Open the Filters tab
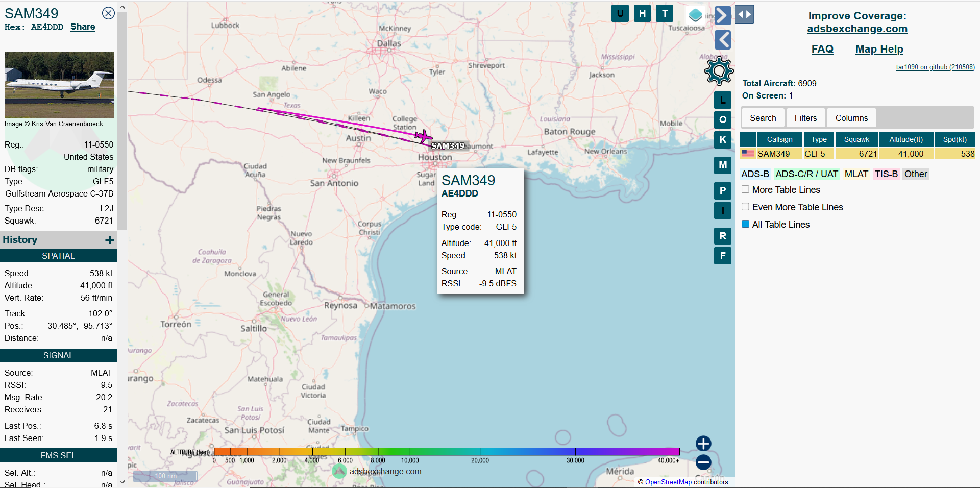Screen dimensions: 980x488 click(805, 118)
